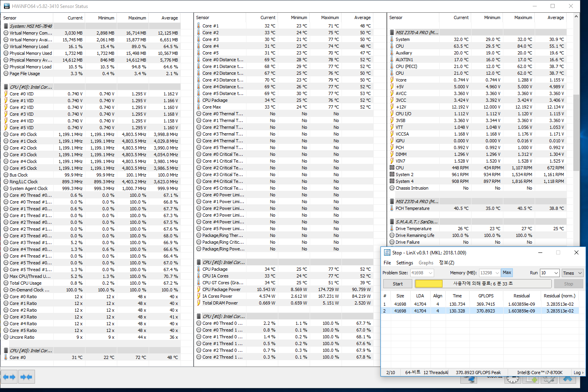Select the Package/Ring Critic... sensor row
Image resolution: width=588 pixels, height=392 pixels.
284,242
